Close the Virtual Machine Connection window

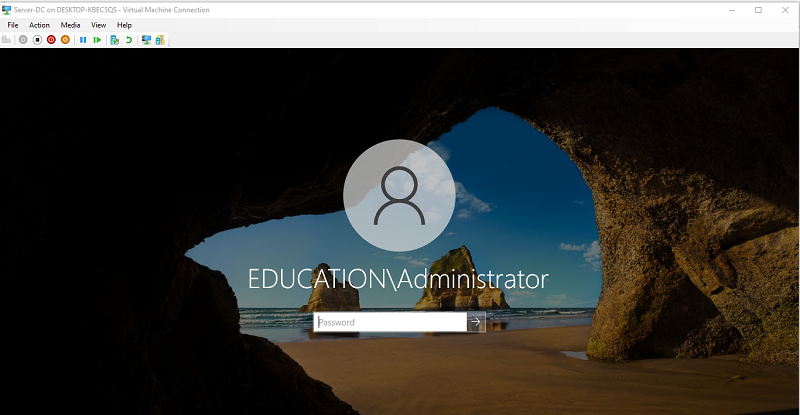[785, 10]
